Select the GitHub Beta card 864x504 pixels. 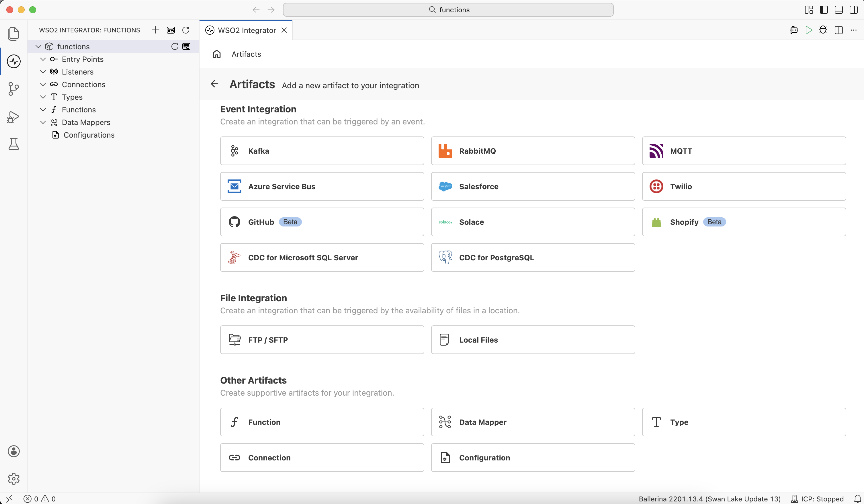coord(322,222)
